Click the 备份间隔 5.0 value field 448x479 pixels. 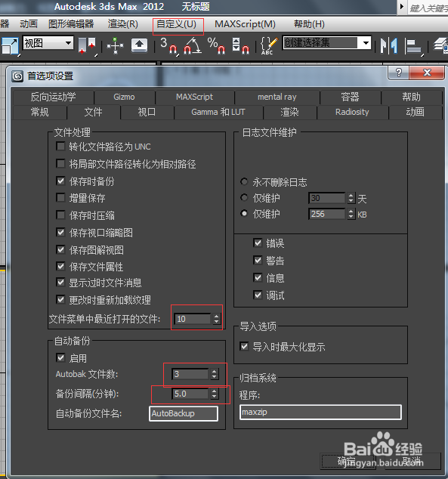(x=190, y=394)
